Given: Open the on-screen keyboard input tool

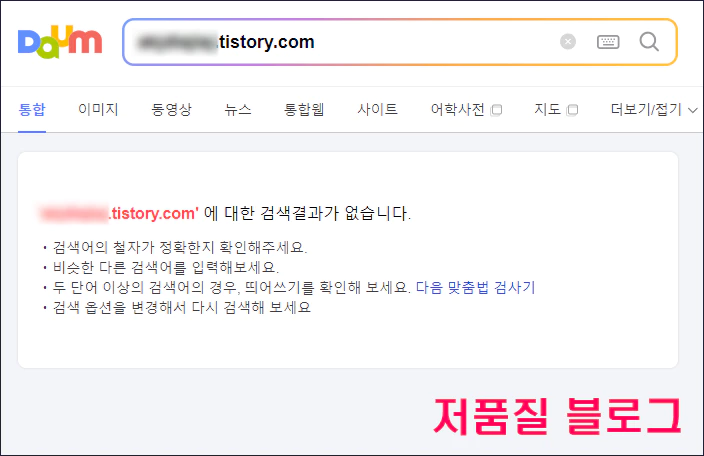Looking at the screenshot, I should pyautogui.click(x=608, y=42).
